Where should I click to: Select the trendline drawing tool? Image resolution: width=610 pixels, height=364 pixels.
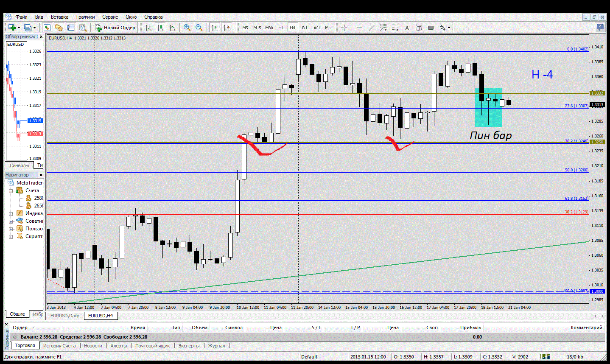click(372, 28)
